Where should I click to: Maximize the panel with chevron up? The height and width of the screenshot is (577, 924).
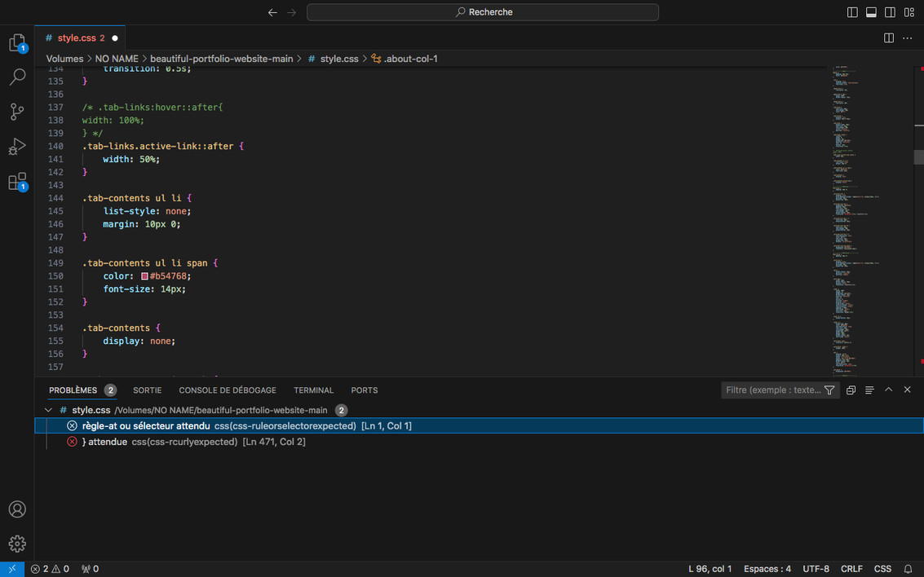(889, 390)
